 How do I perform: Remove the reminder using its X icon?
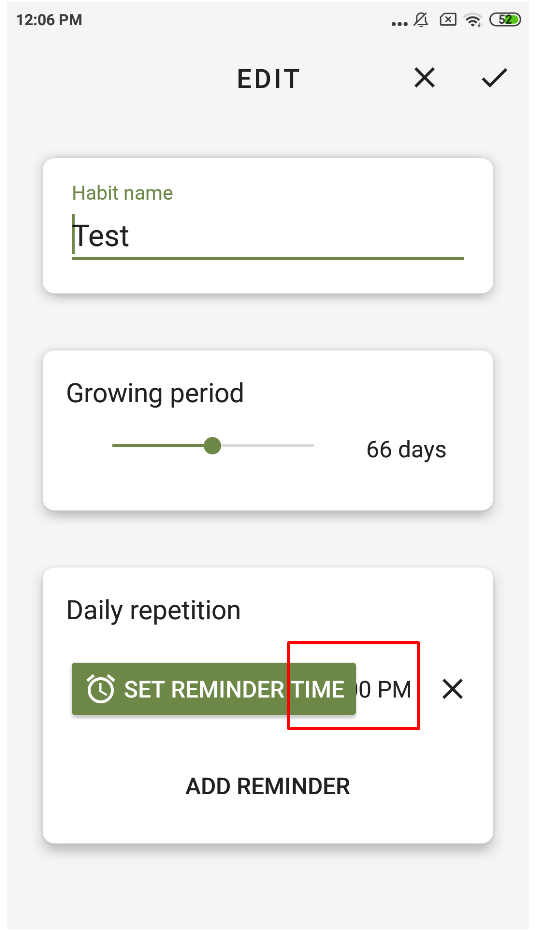click(x=452, y=689)
